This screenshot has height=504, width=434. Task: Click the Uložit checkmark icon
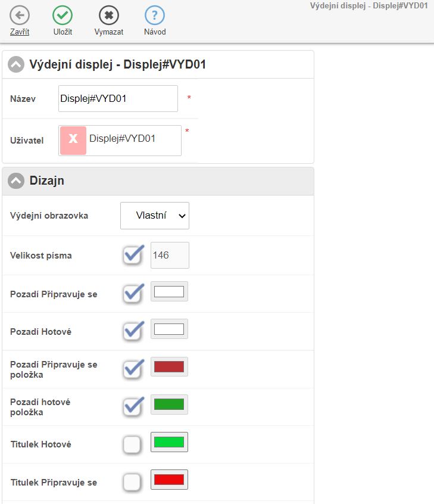coord(63,15)
